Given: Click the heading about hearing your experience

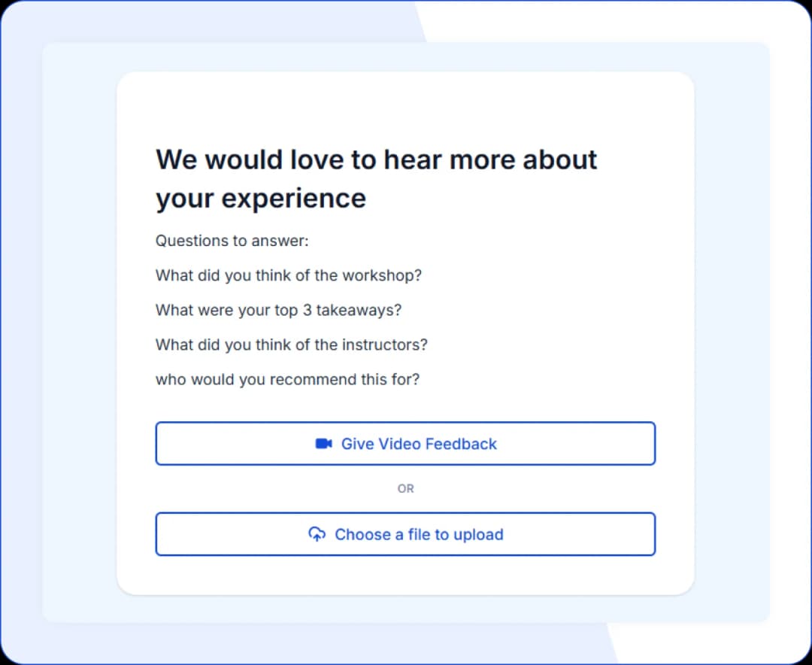Looking at the screenshot, I should pyautogui.click(x=376, y=178).
